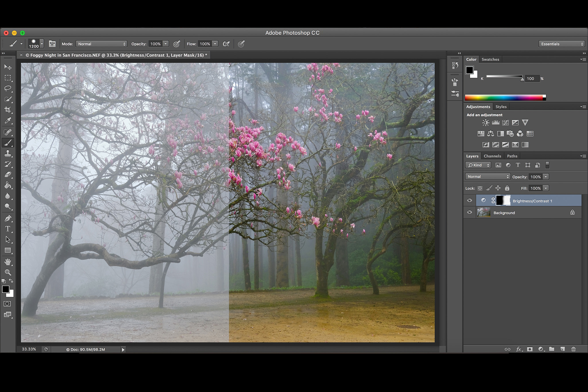This screenshot has height=392, width=588.
Task: Open the layer blend mode Normal dropdown
Action: 488,177
